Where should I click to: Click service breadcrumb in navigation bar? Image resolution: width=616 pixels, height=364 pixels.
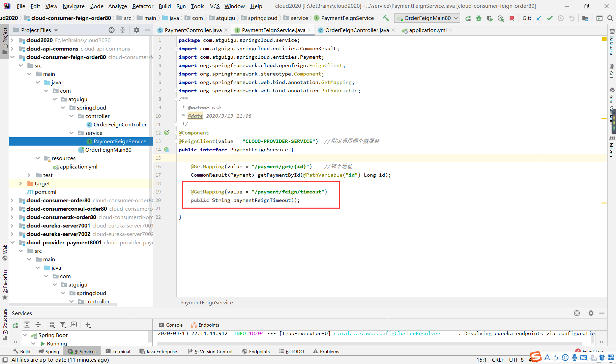click(x=296, y=18)
